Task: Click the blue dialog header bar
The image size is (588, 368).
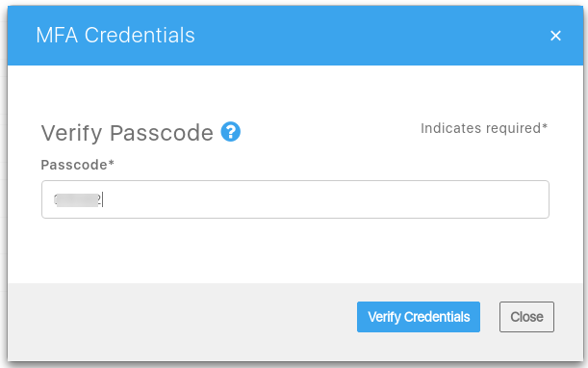Action: [295, 36]
